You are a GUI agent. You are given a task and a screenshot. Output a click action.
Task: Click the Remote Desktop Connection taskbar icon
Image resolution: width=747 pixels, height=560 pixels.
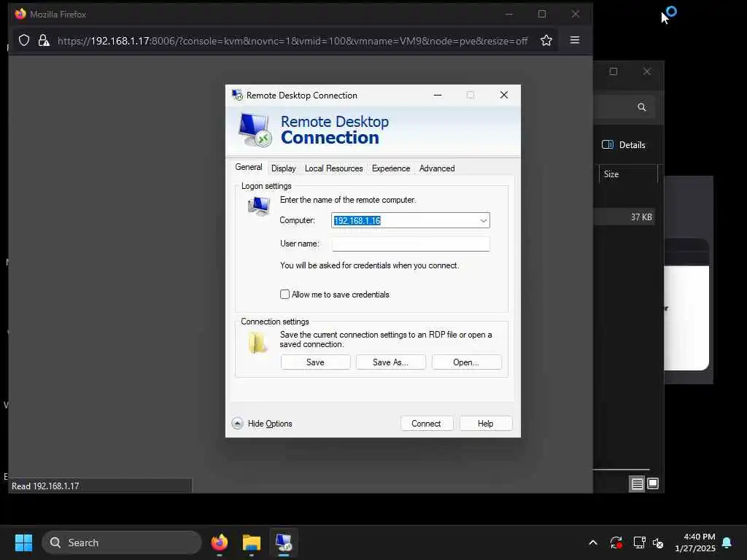pyautogui.click(x=284, y=542)
